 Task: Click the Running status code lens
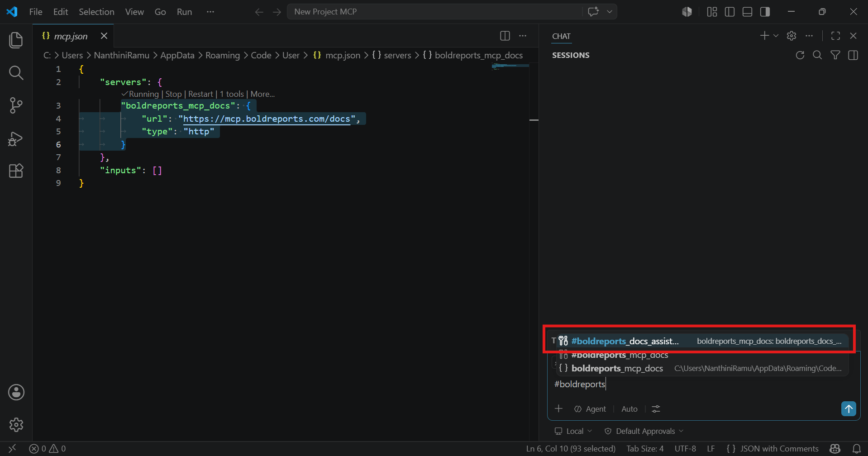[140, 94]
